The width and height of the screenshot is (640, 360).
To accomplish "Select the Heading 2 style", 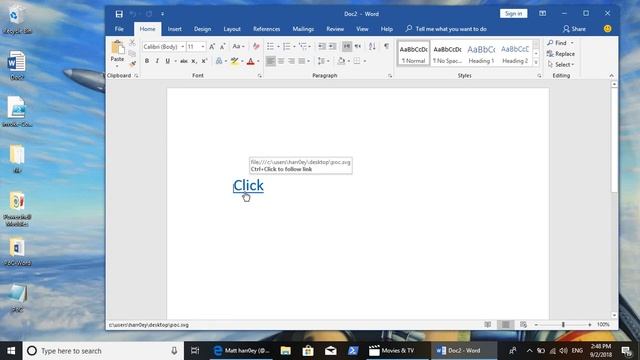I will (515, 53).
